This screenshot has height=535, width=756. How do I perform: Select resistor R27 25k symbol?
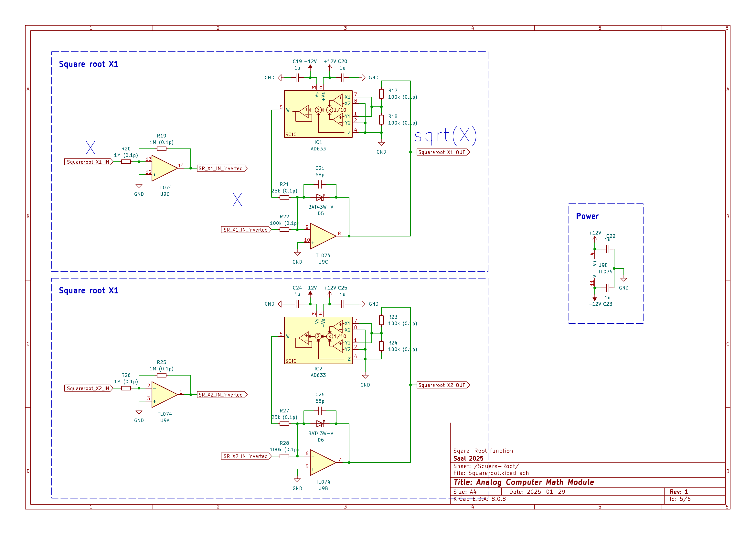pyautogui.click(x=284, y=424)
